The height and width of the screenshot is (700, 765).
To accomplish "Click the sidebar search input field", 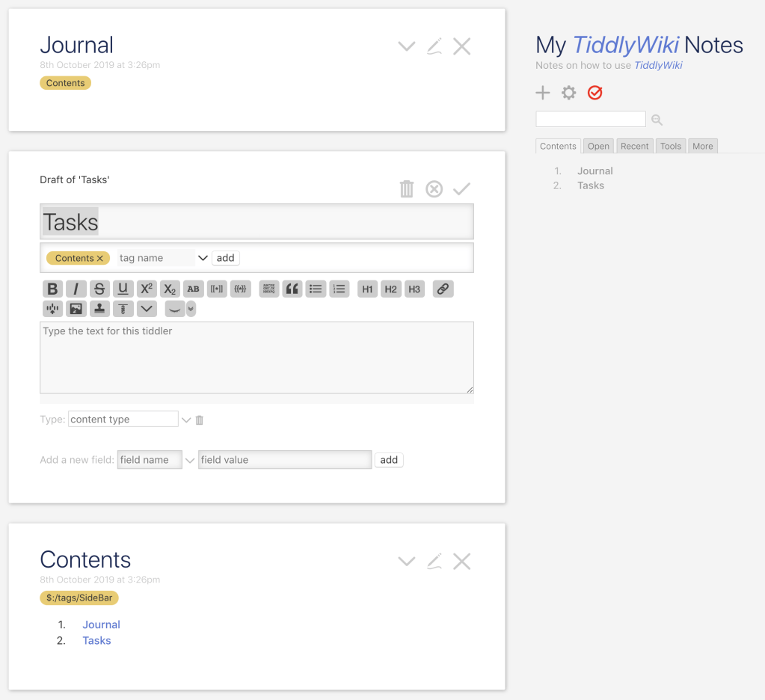I will click(x=591, y=119).
